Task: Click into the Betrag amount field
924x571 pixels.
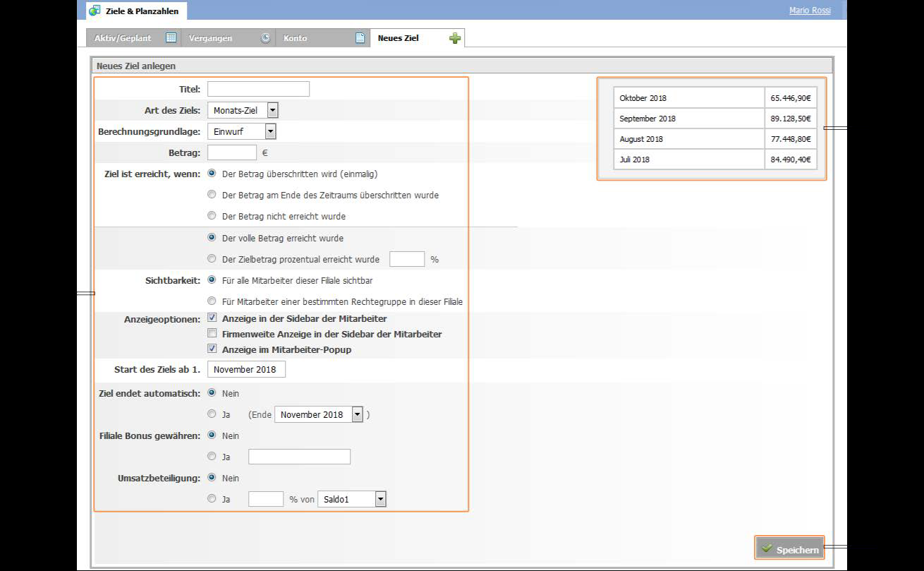Action: click(232, 152)
